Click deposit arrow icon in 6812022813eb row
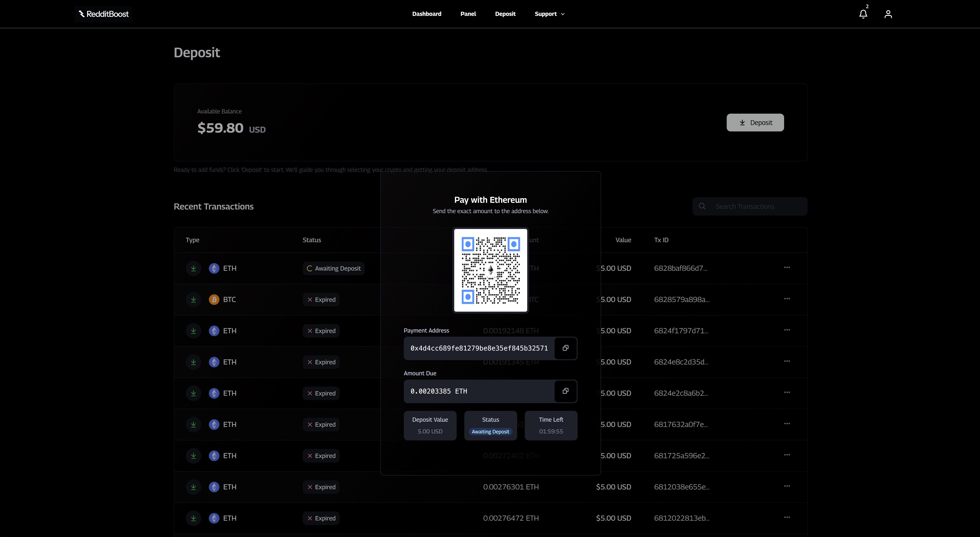Image resolution: width=980 pixels, height=537 pixels. pos(193,518)
